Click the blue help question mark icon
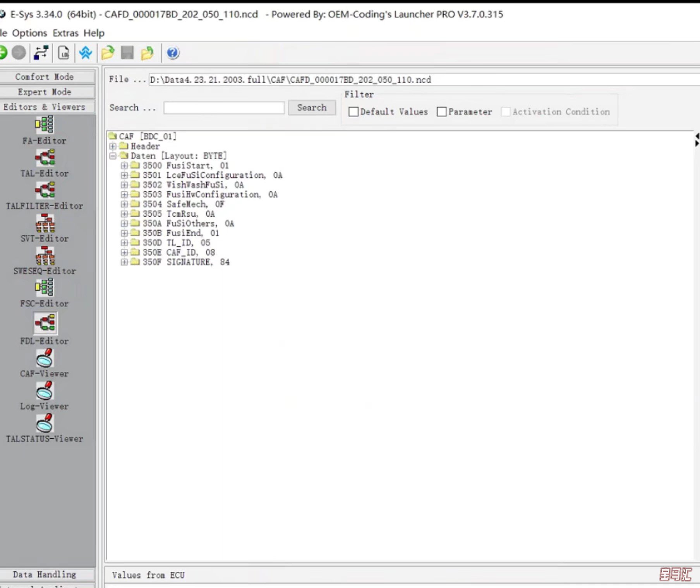 (173, 53)
